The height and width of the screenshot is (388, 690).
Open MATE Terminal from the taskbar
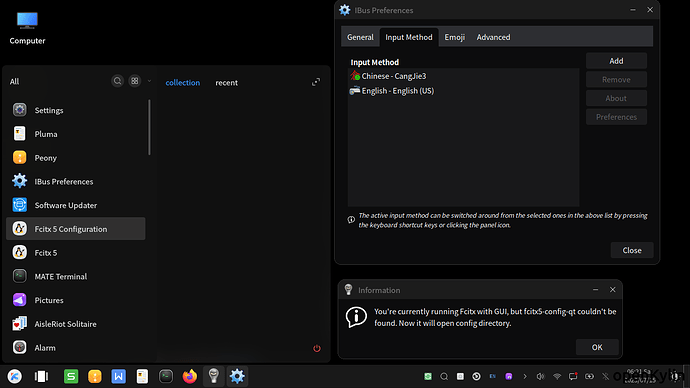[166, 376]
